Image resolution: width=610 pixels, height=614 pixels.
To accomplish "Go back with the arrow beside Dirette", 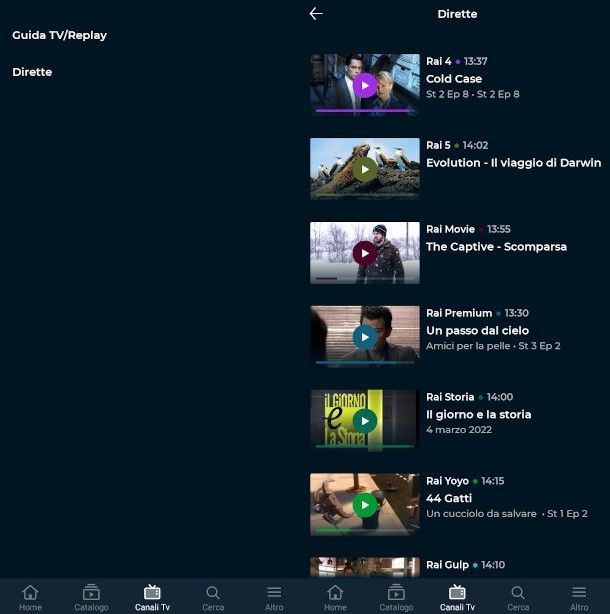I will [316, 14].
